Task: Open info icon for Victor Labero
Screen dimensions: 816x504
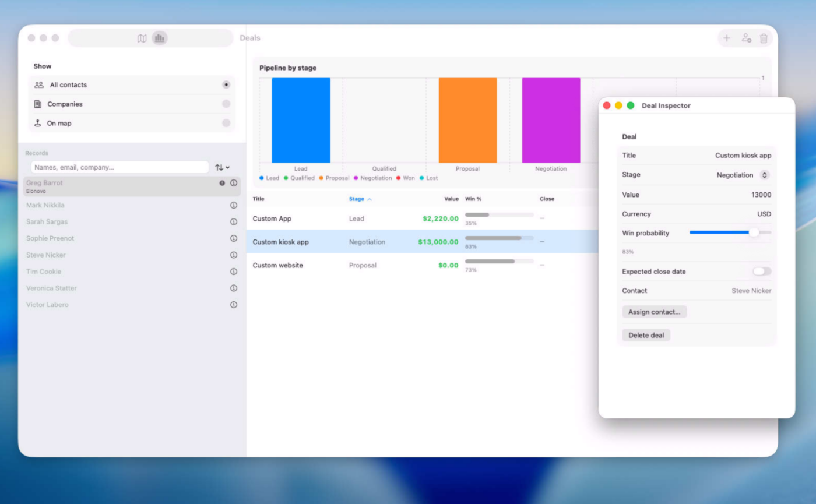Action: click(234, 305)
